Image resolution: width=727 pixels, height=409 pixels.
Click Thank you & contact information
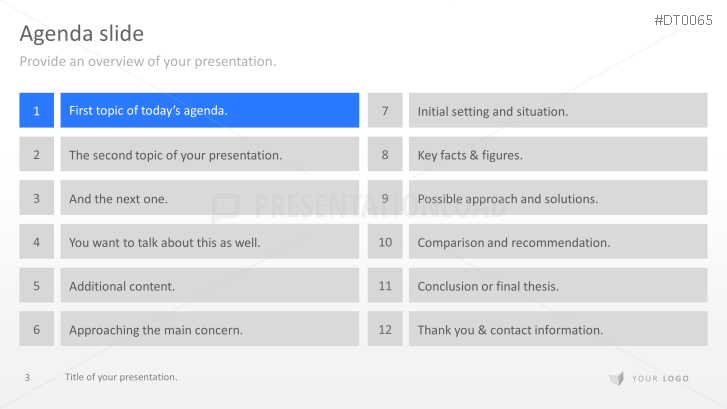pos(558,329)
